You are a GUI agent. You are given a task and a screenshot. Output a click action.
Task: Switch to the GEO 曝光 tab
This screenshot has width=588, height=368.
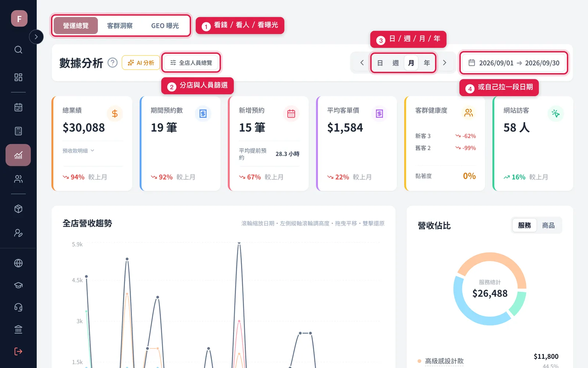click(165, 26)
